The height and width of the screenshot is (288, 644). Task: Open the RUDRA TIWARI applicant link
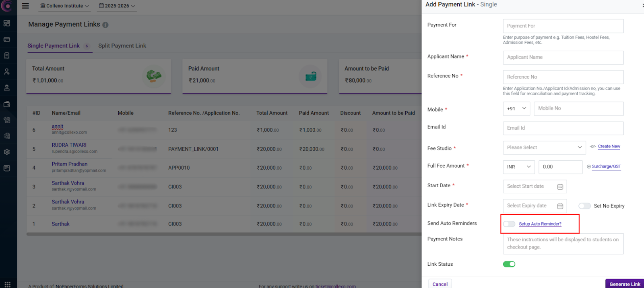point(69,145)
